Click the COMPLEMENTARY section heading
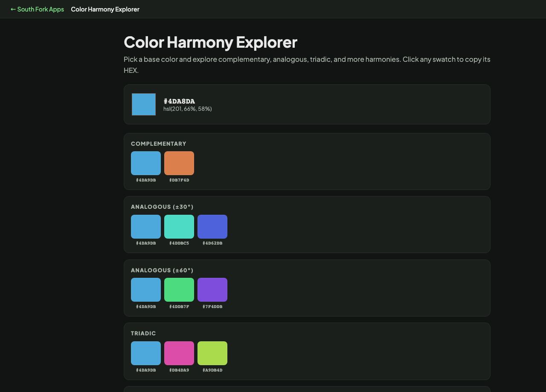This screenshot has width=546, height=392. click(x=159, y=144)
